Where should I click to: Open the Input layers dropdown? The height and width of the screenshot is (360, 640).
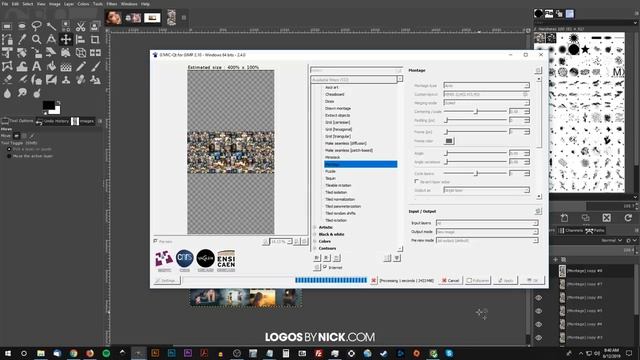487,223
